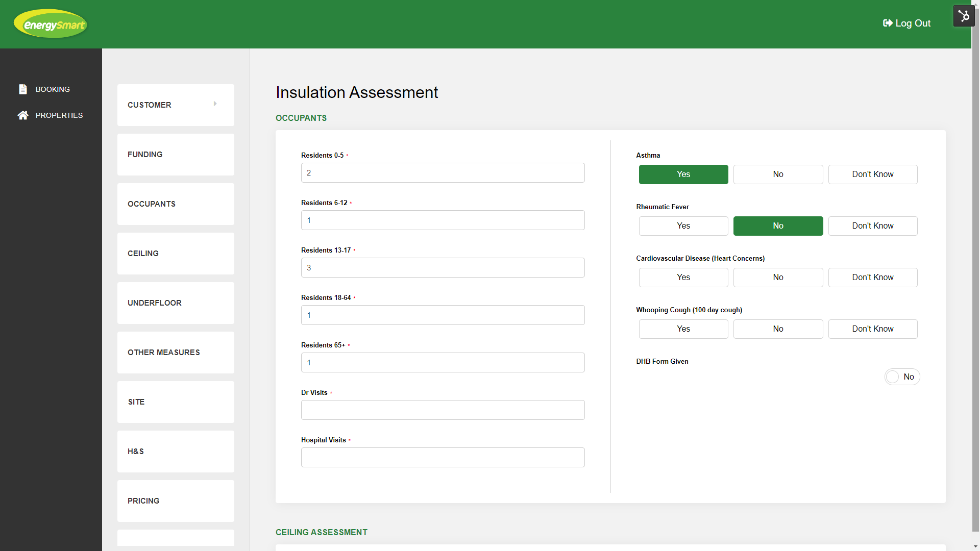Click the Booking document icon

[23, 89]
